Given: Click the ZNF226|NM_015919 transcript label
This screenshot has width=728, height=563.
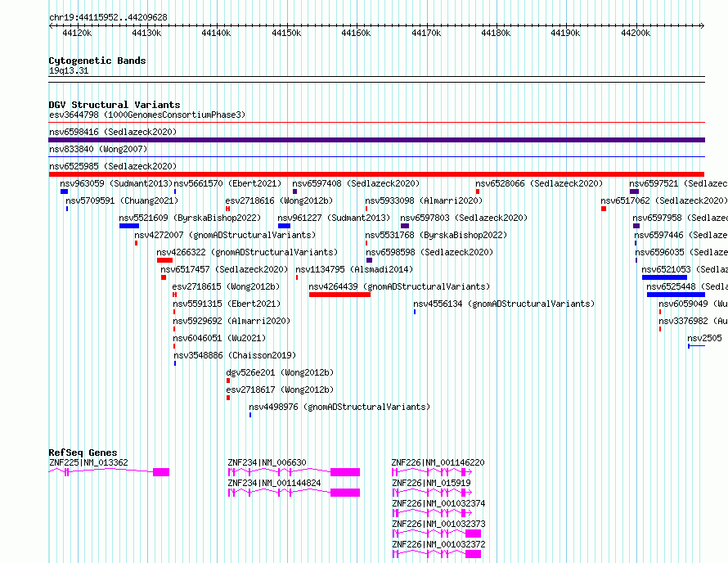Looking at the screenshot, I should pos(431,483).
